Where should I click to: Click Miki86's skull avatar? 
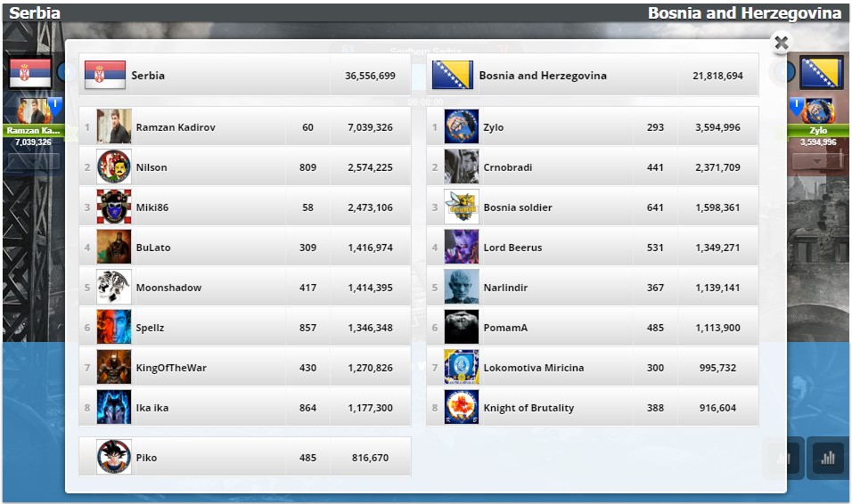(114, 207)
